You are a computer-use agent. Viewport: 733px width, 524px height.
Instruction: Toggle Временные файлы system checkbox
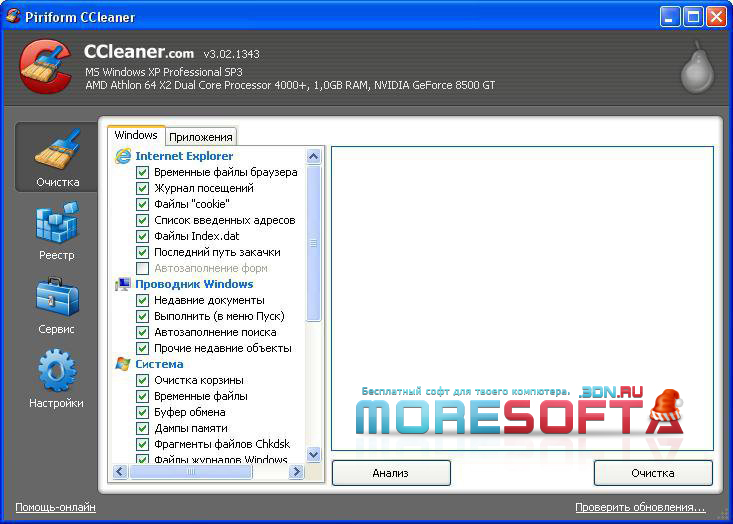(143, 396)
